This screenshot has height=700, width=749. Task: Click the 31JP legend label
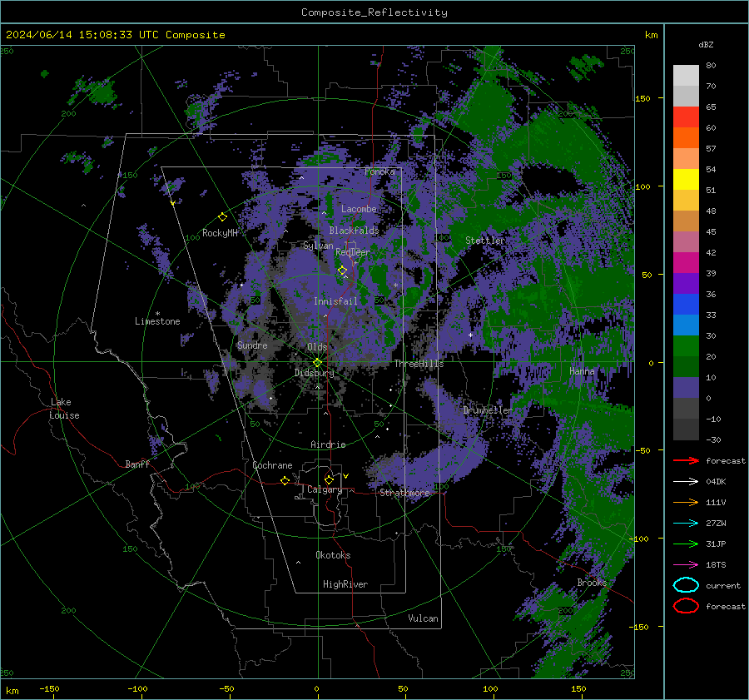pos(716,544)
